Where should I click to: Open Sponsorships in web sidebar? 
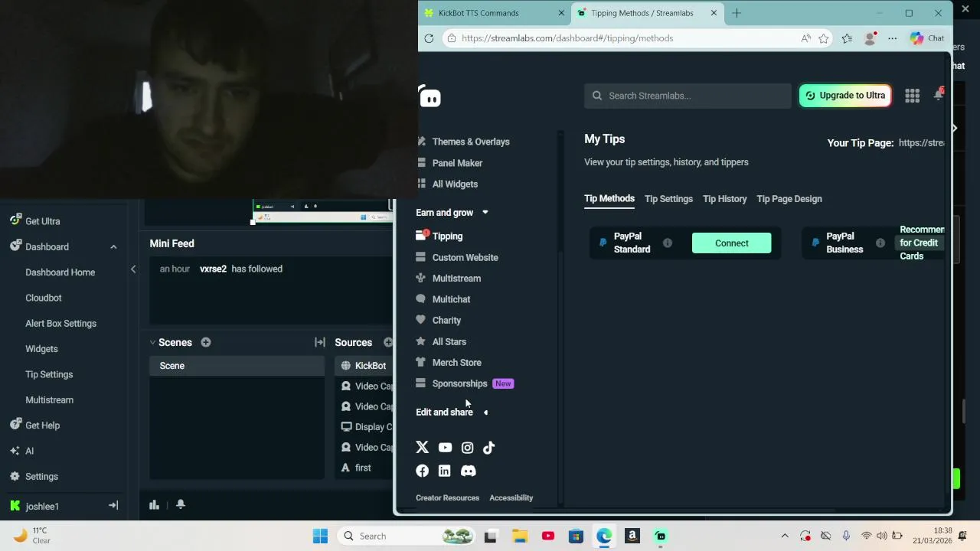click(x=459, y=384)
